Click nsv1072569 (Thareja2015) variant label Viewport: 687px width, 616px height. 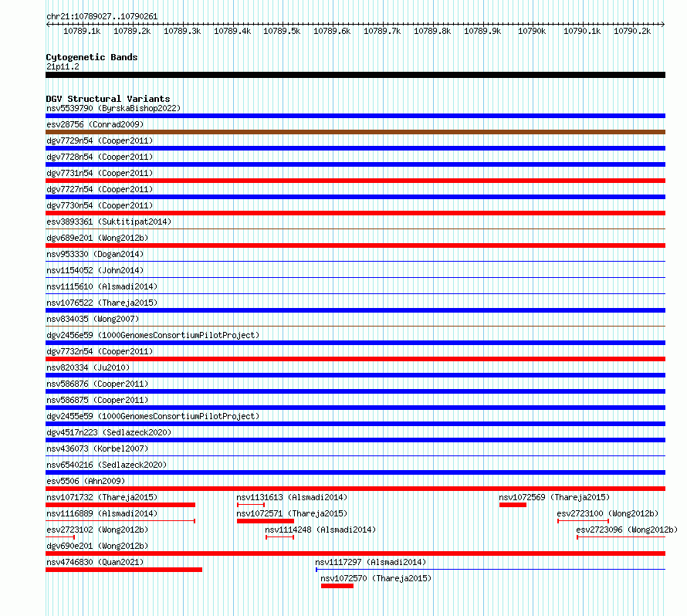point(554,497)
